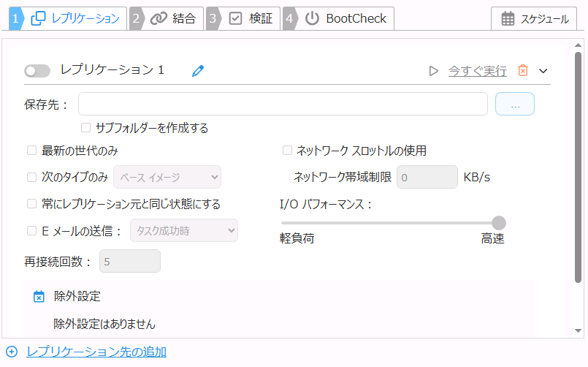Collapse the replication panel with chevron
The height and width of the screenshot is (367, 588).
click(x=543, y=71)
